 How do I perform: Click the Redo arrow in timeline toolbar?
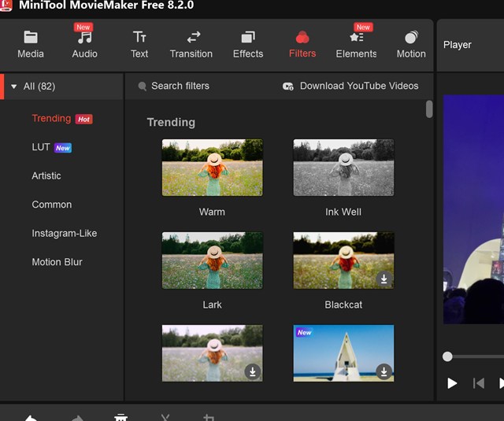pyautogui.click(x=77, y=418)
